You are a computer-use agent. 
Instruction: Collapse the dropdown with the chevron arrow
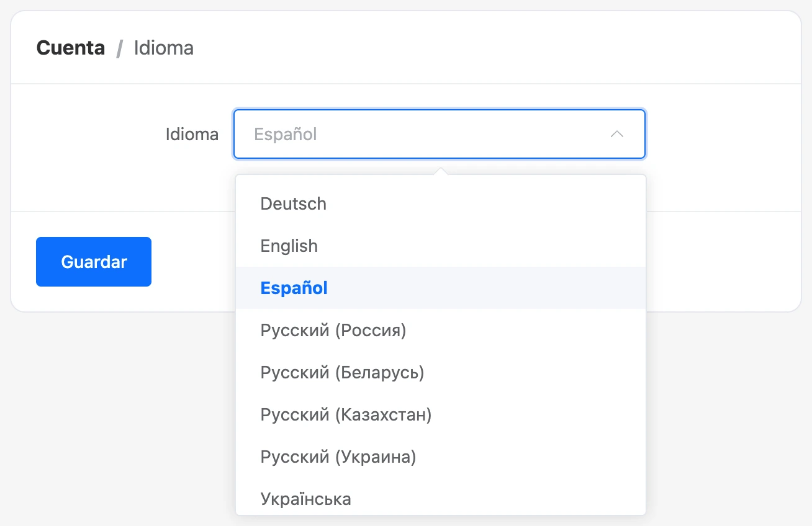[x=616, y=134]
